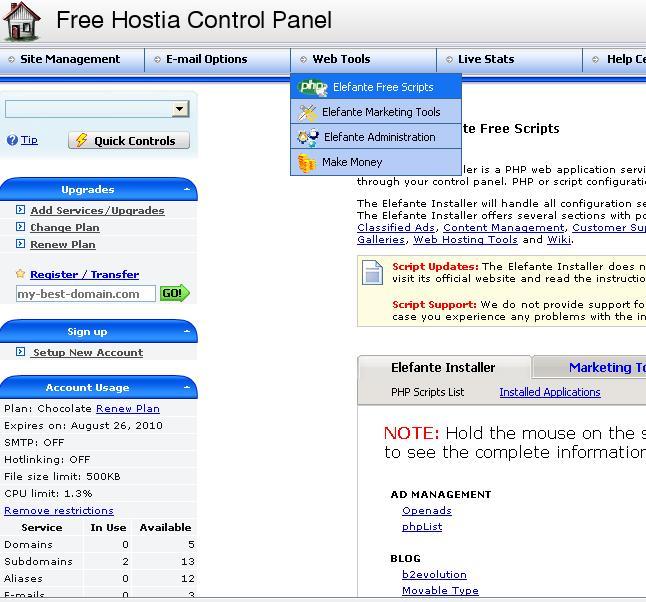Viewport: 646px width, 602px height.
Task: Click the 'File size limit: 500KB' text
Action: [62, 476]
